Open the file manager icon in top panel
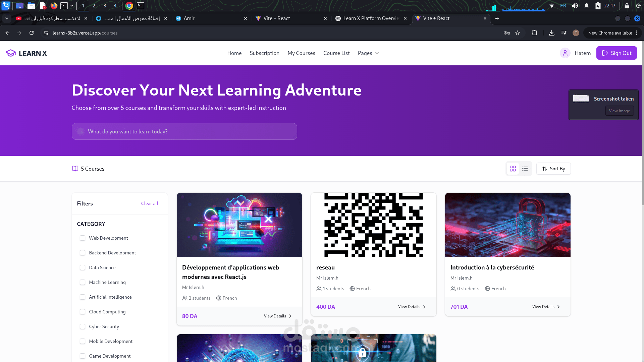The width and height of the screenshot is (644, 362). pos(31,6)
